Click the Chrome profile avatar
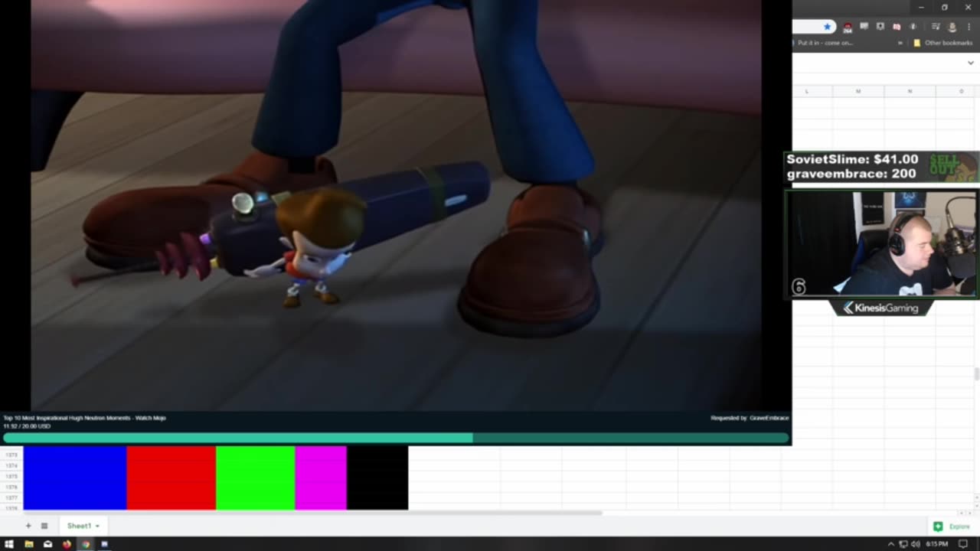 click(x=952, y=27)
